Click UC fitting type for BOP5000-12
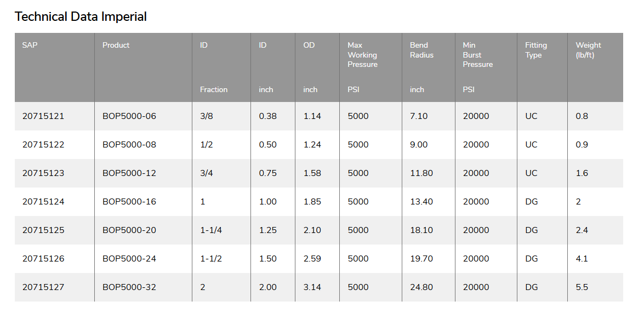 pos(531,173)
